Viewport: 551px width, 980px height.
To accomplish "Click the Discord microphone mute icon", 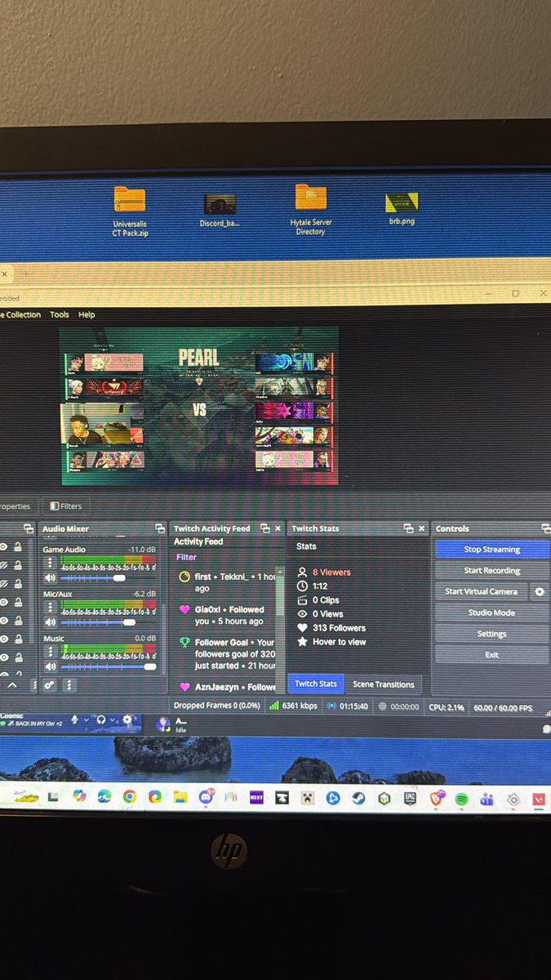I will 75,719.
